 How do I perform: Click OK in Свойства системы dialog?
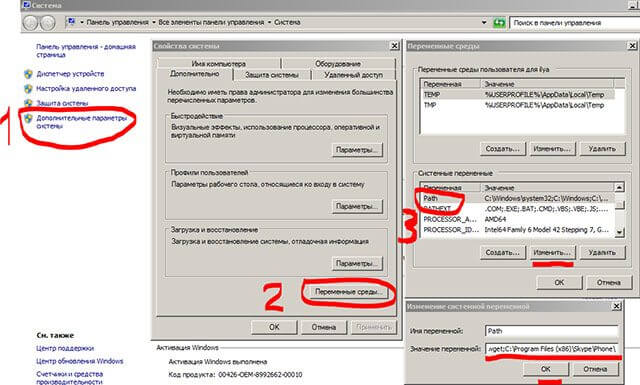[274, 327]
